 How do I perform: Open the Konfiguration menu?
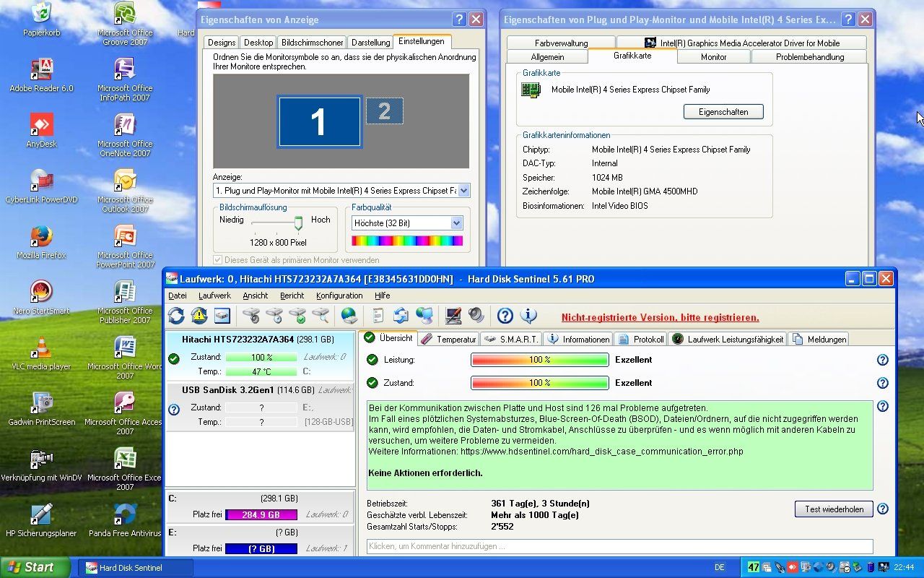click(x=339, y=296)
